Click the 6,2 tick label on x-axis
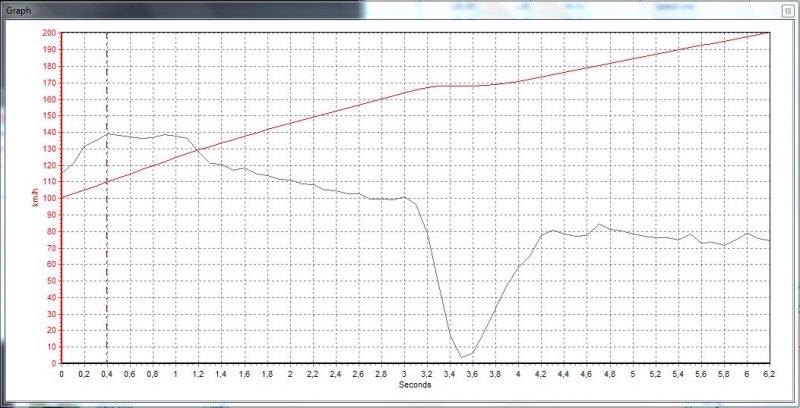This screenshot has height=408, width=800. pos(769,374)
